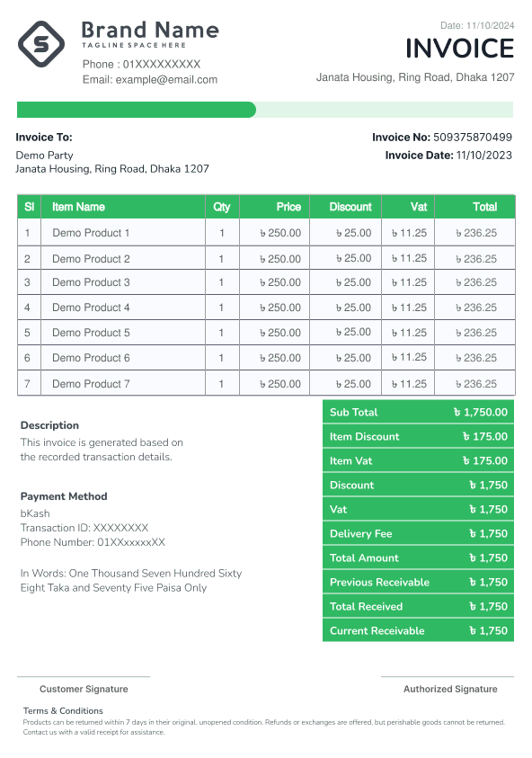Image resolution: width=532 pixels, height=758 pixels.
Task: Click the Current Receivable summary row
Action: [418, 630]
